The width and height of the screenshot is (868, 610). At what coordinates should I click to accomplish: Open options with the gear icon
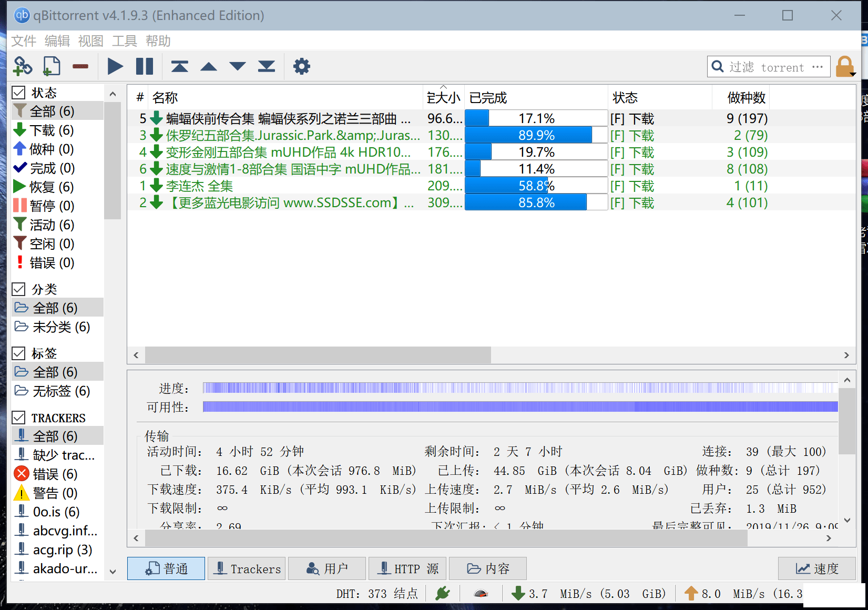point(302,66)
